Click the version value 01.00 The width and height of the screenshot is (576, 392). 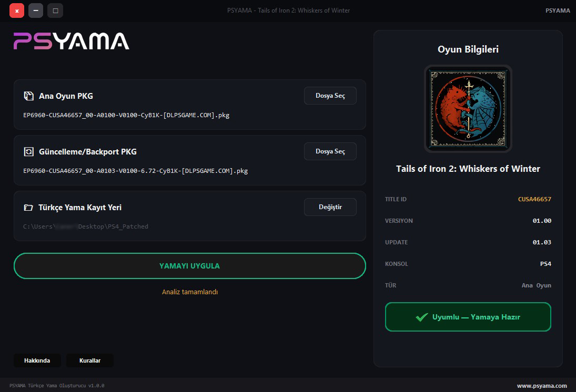542,221
